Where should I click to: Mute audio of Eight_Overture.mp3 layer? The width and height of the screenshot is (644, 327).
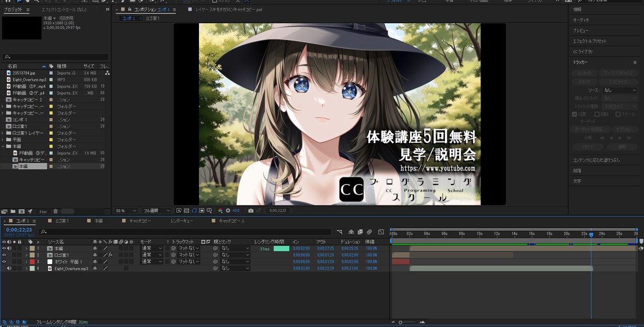(x=9, y=268)
